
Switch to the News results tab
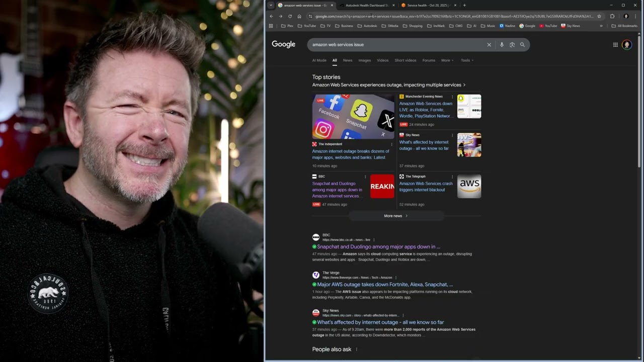tap(348, 60)
